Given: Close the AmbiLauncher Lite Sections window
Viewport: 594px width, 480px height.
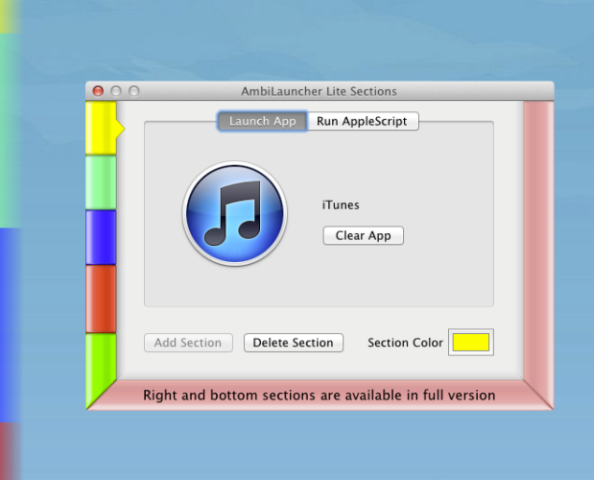Looking at the screenshot, I should [x=98, y=91].
